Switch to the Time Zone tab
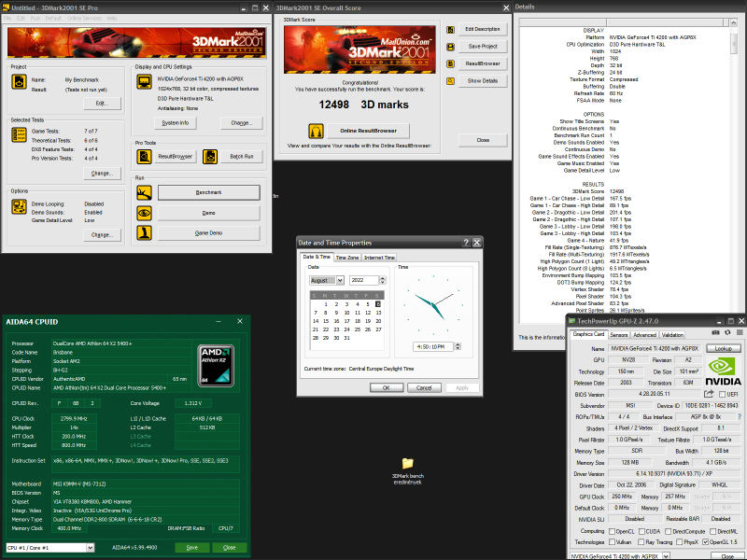This screenshot has width=747, height=560. (346, 258)
